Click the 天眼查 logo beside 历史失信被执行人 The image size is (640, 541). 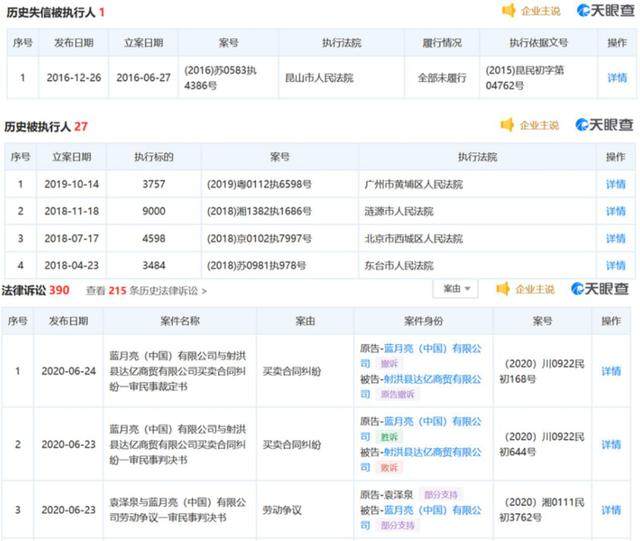click(x=606, y=10)
